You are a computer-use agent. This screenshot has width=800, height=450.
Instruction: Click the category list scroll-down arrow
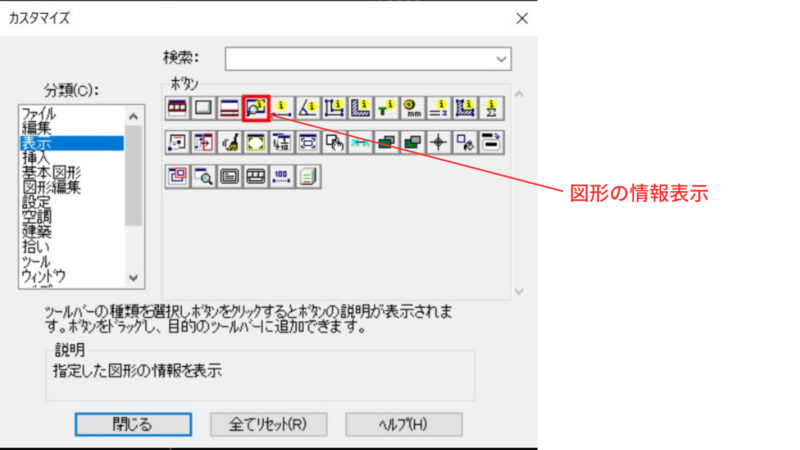(x=134, y=278)
